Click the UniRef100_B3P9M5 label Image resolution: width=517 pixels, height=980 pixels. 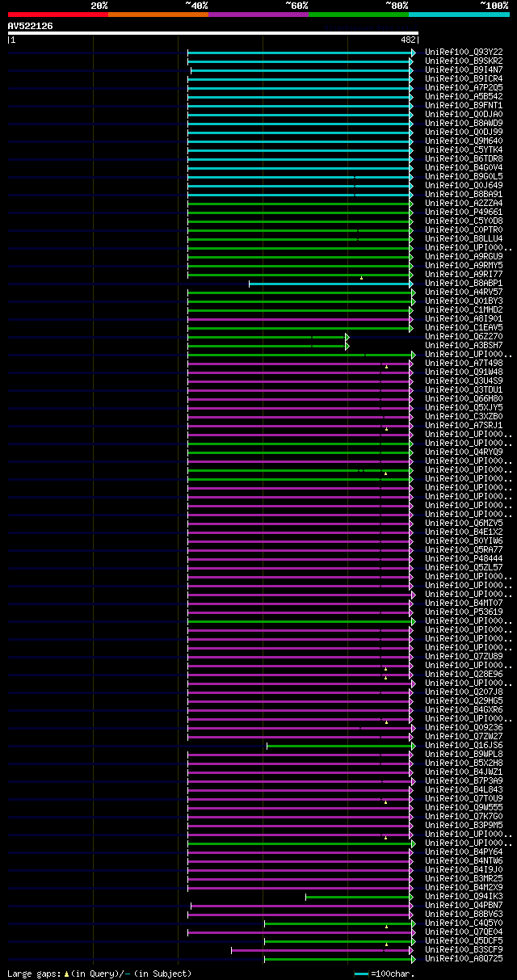pyautogui.click(x=464, y=825)
